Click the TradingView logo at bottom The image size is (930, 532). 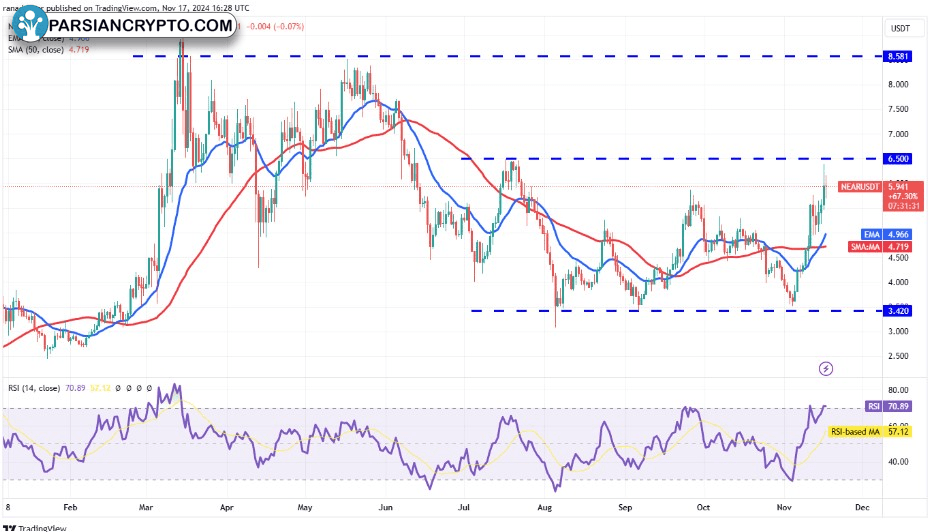click(34, 527)
